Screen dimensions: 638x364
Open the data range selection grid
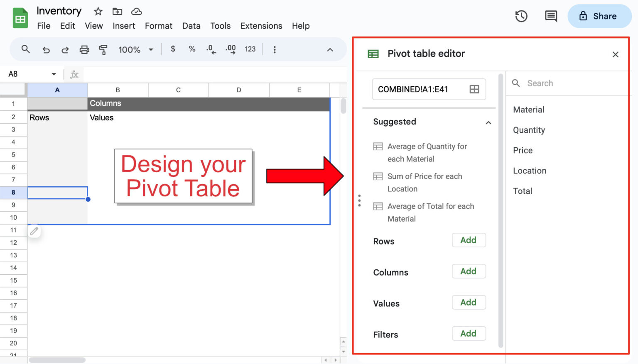[x=474, y=89]
